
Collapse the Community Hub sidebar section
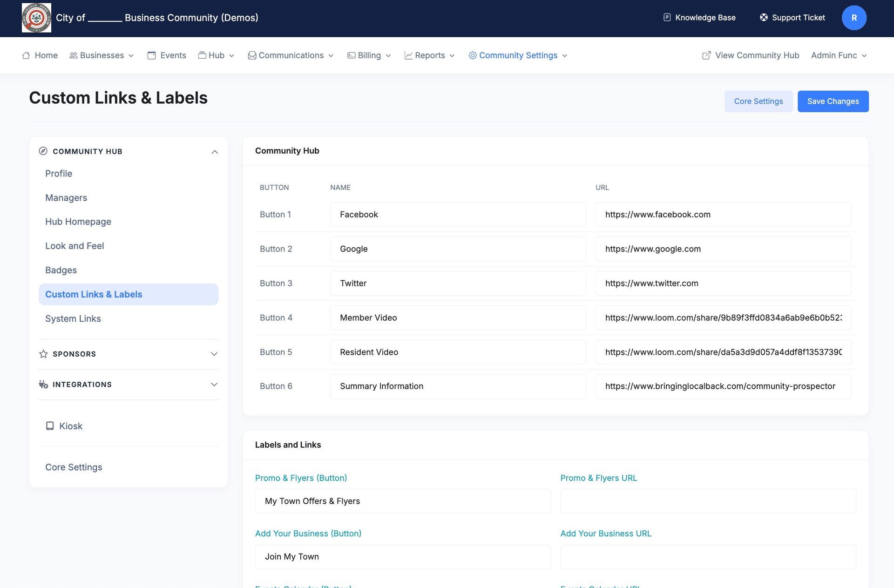point(214,152)
